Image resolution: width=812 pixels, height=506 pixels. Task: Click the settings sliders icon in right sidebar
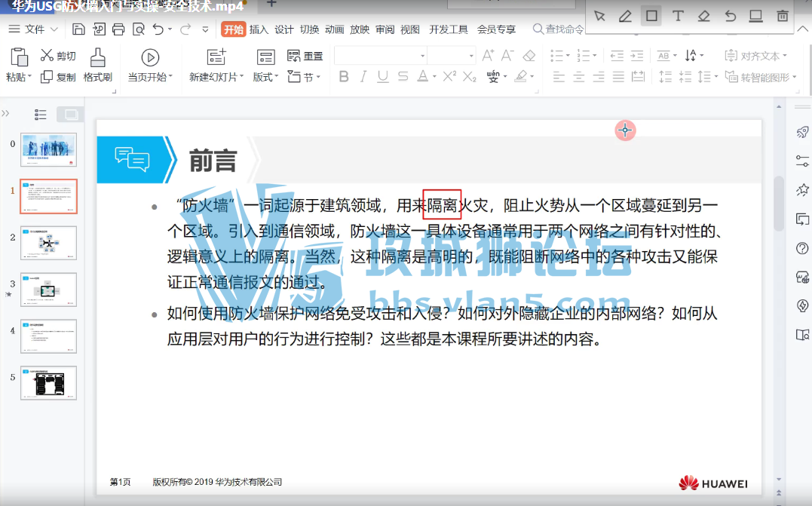802,161
